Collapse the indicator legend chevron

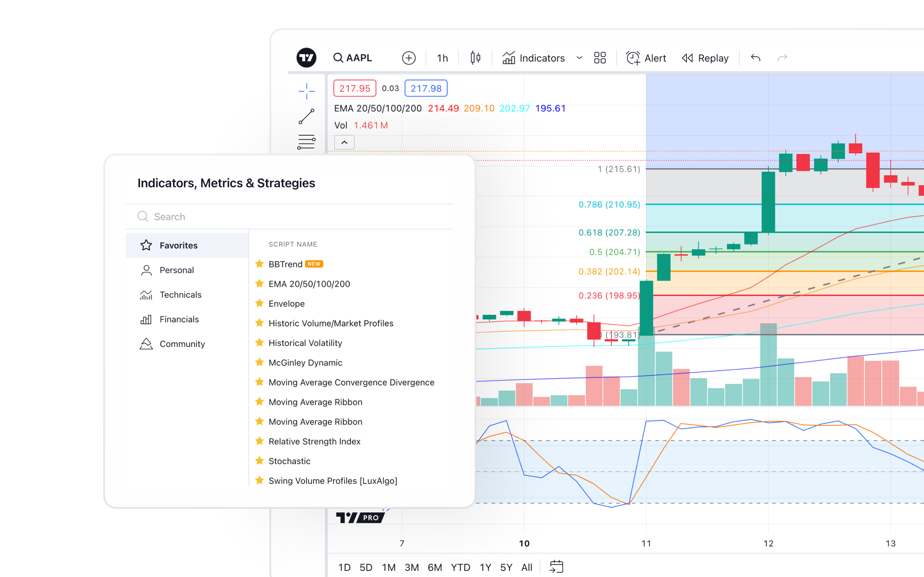click(344, 142)
